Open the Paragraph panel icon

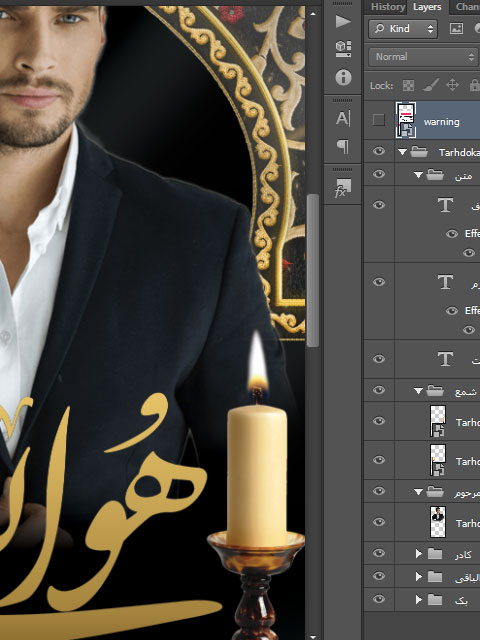[x=343, y=146]
